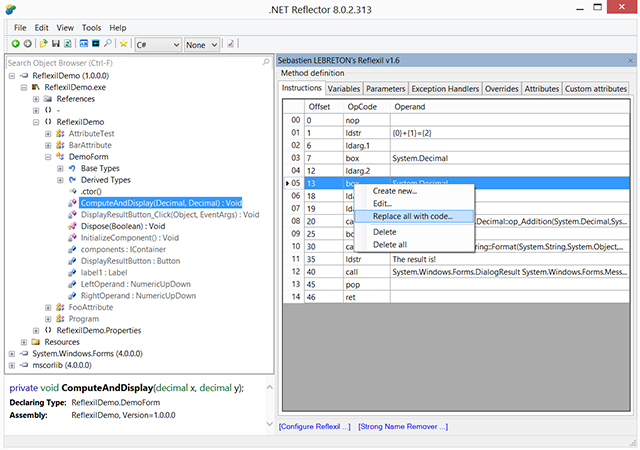640x450 pixels.
Task: Click the Open assembly folder icon
Action: click(44, 44)
